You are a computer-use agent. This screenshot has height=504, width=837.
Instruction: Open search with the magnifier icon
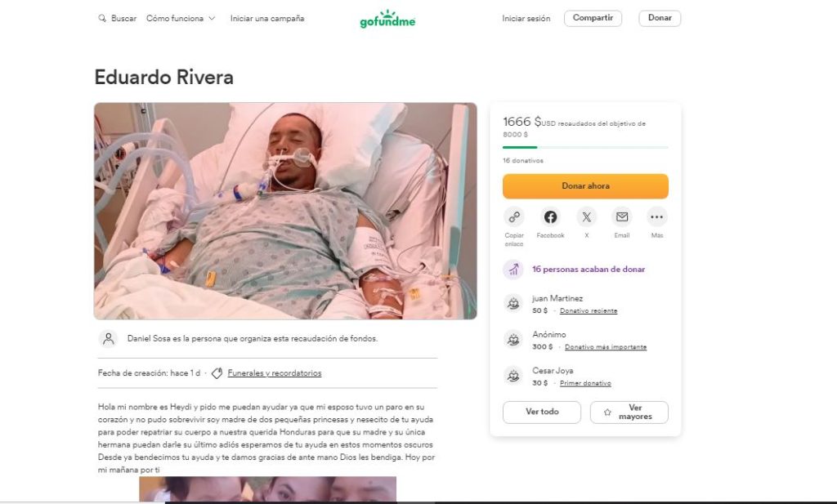pos(101,17)
